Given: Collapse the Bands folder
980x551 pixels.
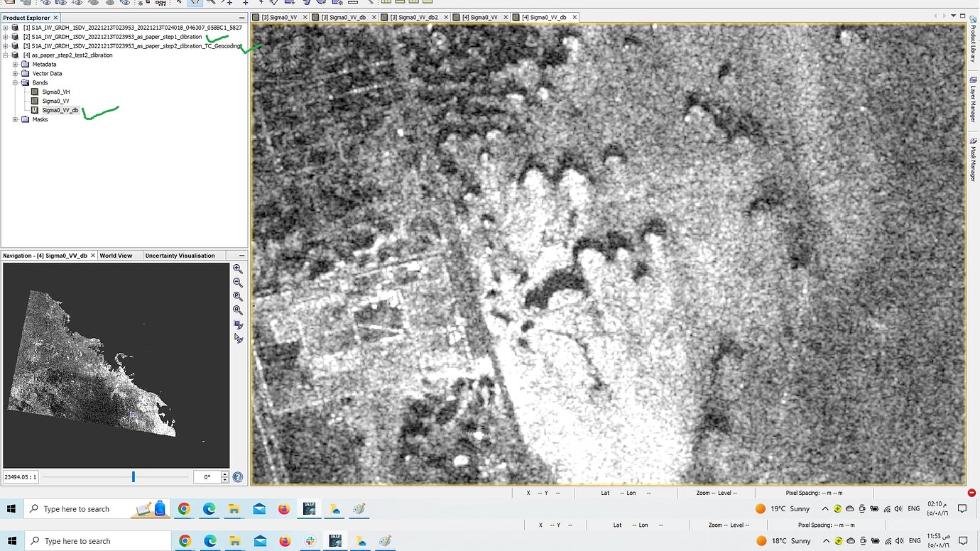Looking at the screenshot, I should [x=16, y=83].
